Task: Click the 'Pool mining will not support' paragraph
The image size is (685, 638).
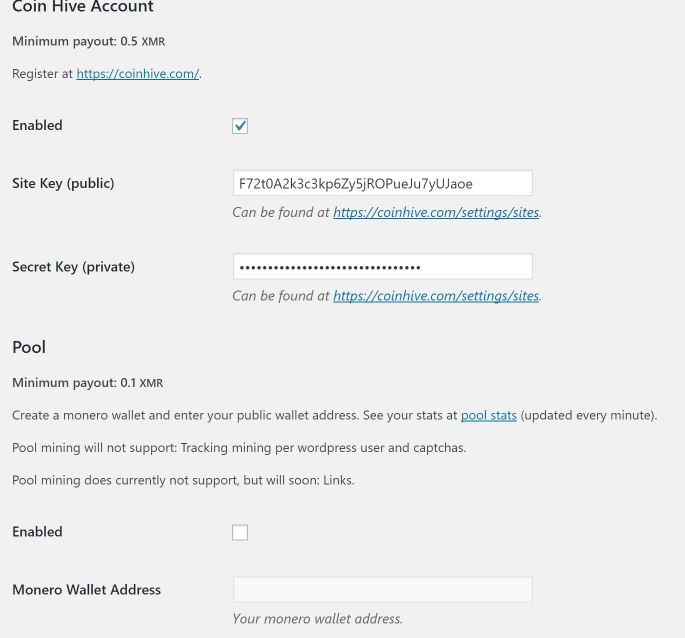Action: pos(239,448)
